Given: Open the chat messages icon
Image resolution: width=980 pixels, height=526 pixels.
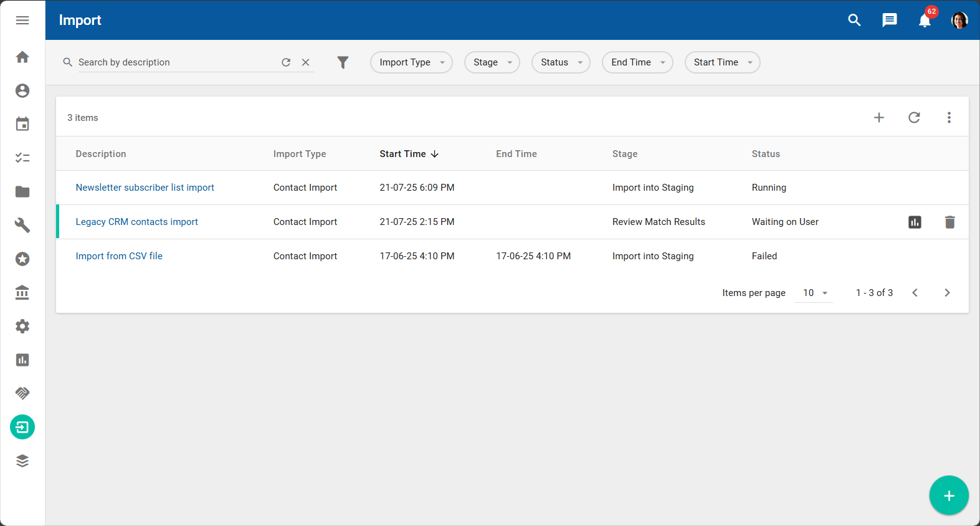Looking at the screenshot, I should (889, 21).
